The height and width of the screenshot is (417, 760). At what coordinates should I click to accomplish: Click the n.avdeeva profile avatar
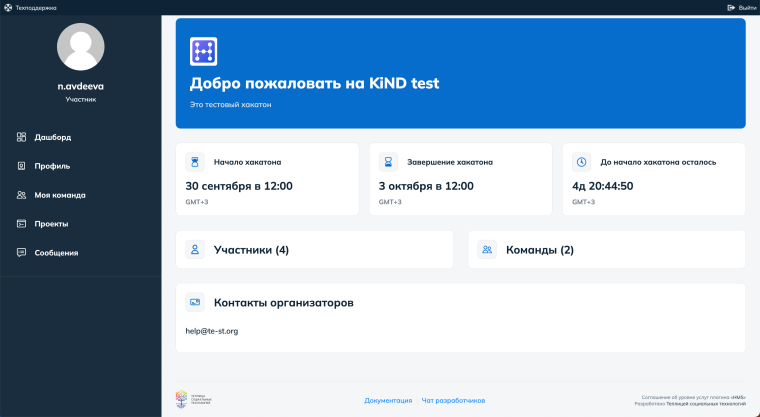[x=81, y=48]
